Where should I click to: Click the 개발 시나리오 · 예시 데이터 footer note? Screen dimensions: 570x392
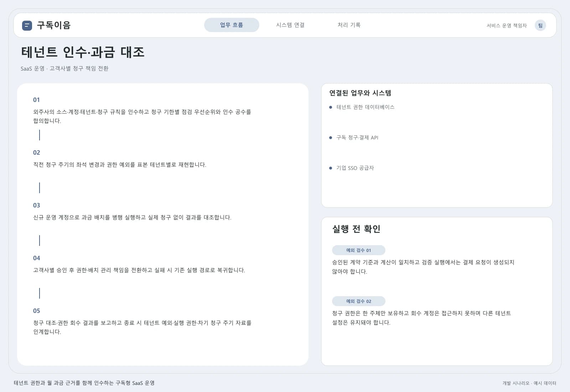click(529, 383)
